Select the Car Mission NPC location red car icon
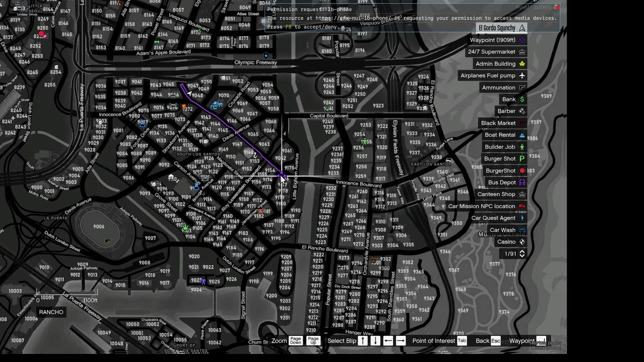644x362 pixels. click(522, 206)
